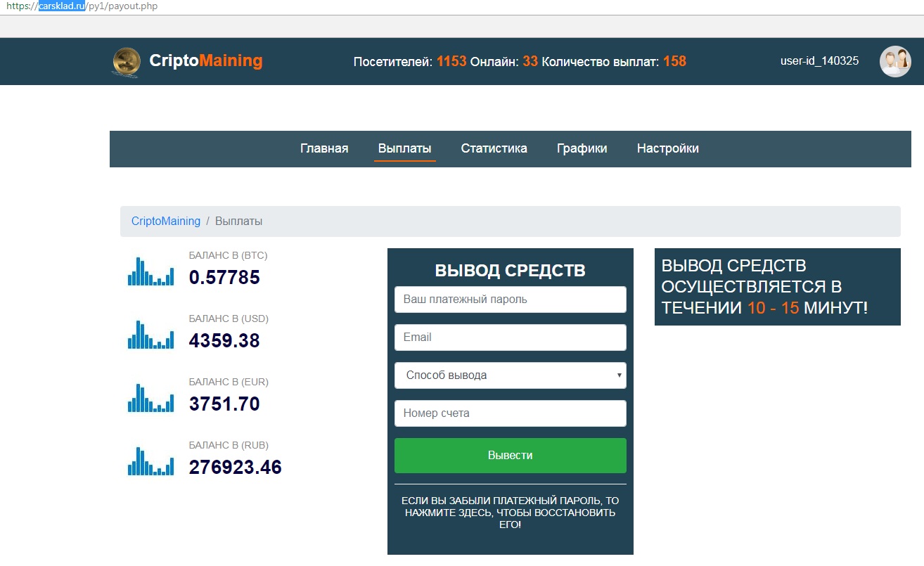Viewport: 924px width, 566px height.
Task: Go to the Графики section
Action: [582, 148]
